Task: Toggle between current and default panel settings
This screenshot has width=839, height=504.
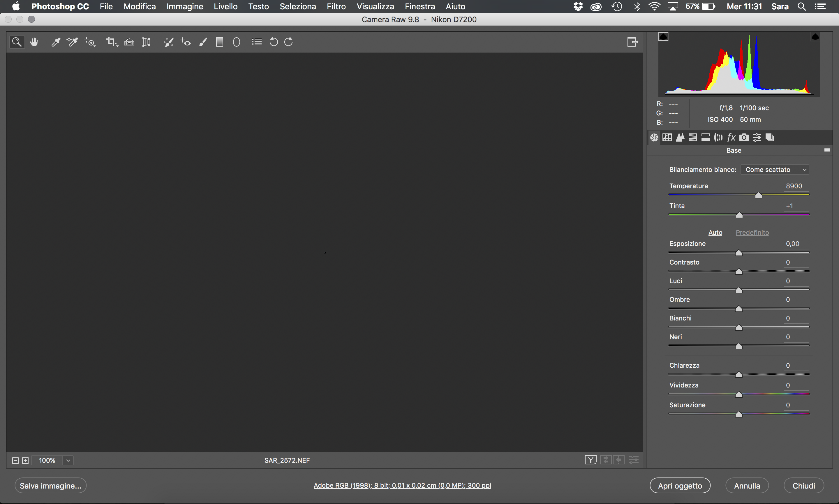Action: [x=634, y=460]
